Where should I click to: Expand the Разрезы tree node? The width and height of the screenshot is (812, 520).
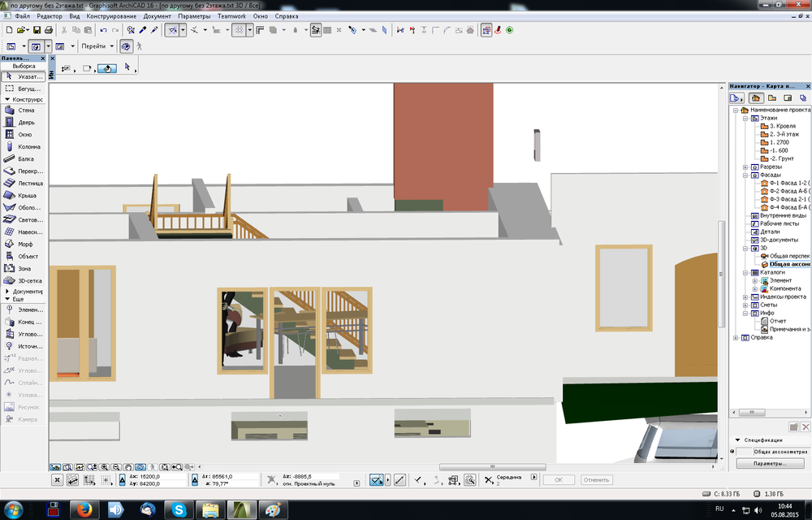[745, 167]
